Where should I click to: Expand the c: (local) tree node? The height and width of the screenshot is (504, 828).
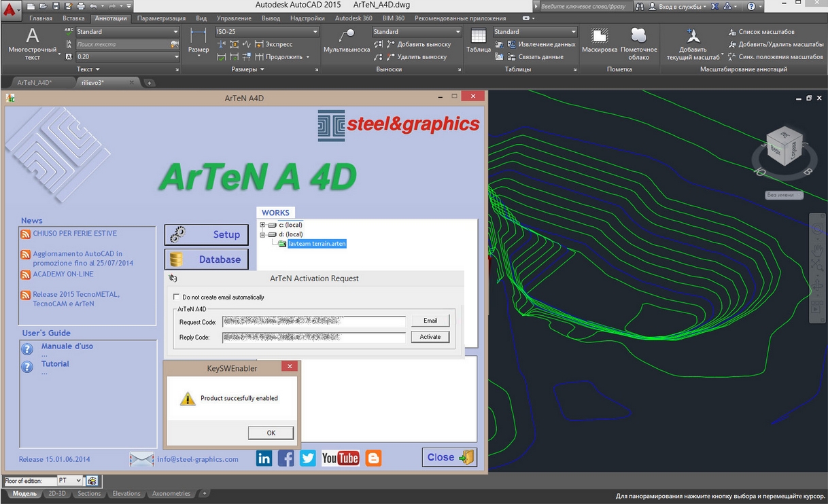click(263, 225)
